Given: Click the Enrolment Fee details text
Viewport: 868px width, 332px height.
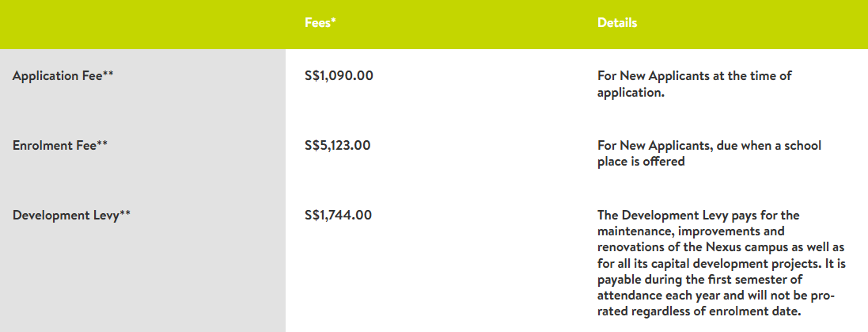Looking at the screenshot, I should pos(709,153).
